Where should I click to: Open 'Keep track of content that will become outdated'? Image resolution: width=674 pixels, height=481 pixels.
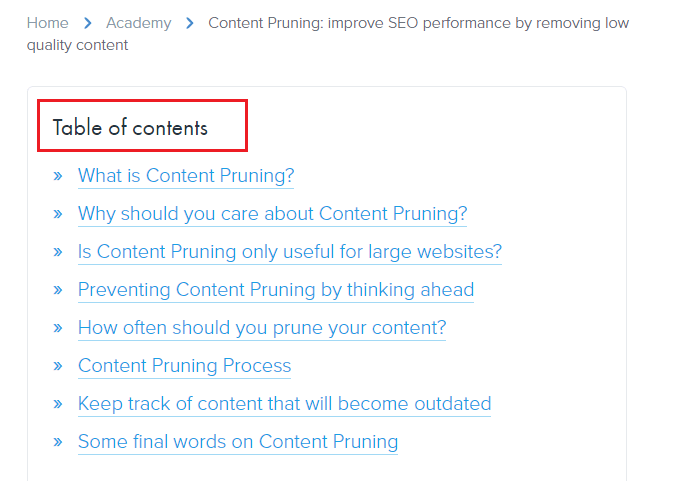click(x=284, y=404)
